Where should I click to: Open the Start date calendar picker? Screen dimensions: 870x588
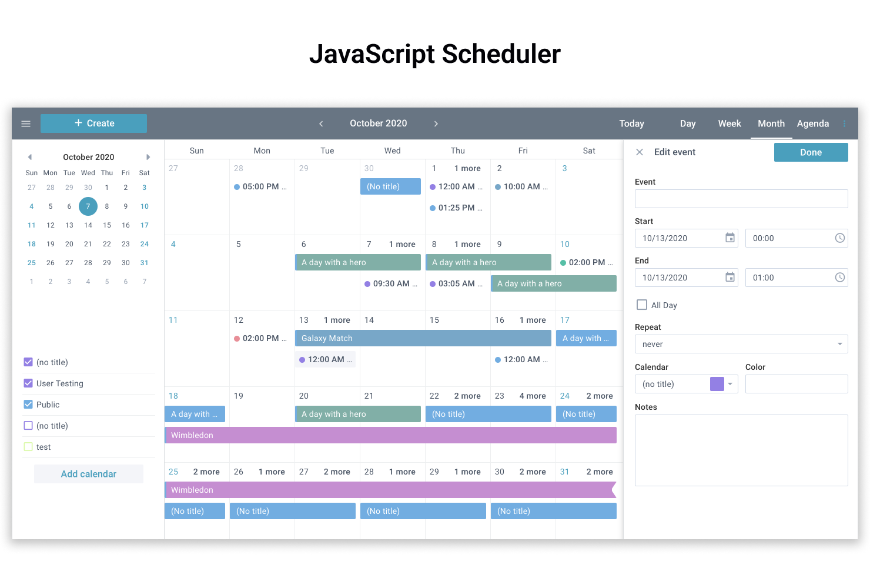tap(730, 238)
